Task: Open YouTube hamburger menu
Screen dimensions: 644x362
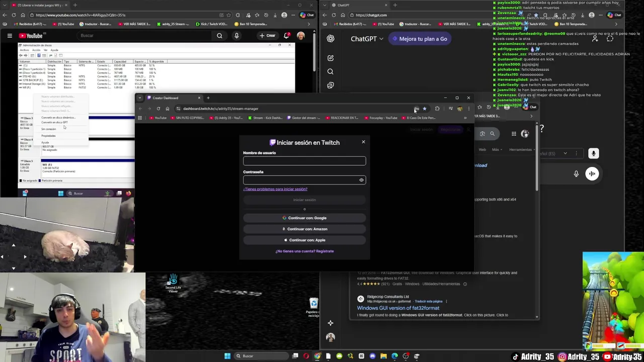Action: (x=10, y=36)
